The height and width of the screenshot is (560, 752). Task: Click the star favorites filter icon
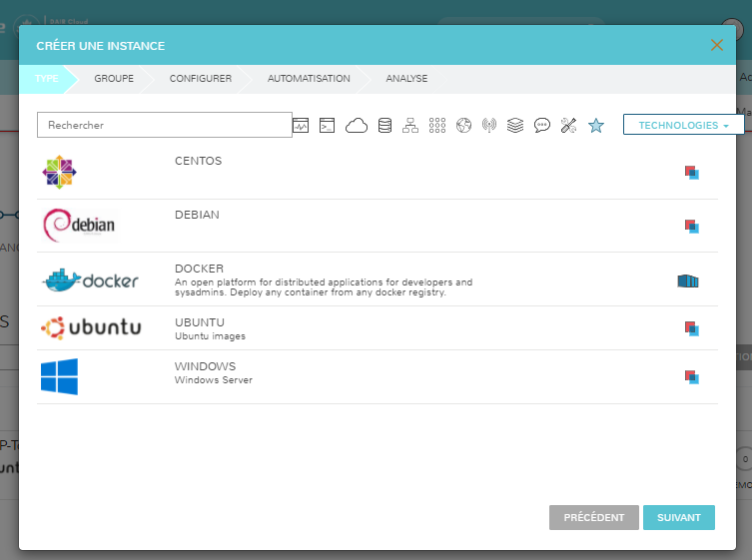(x=596, y=125)
